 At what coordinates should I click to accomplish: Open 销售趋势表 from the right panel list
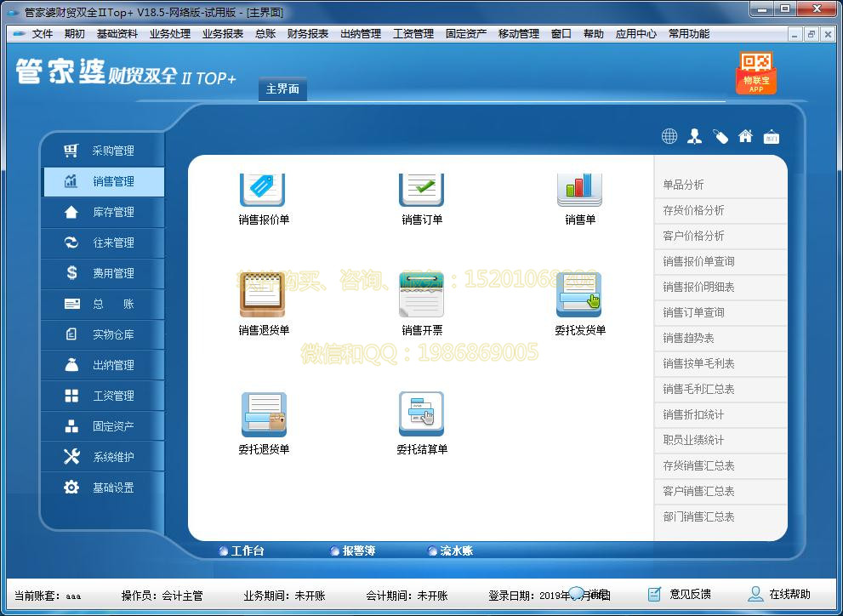(x=720, y=339)
